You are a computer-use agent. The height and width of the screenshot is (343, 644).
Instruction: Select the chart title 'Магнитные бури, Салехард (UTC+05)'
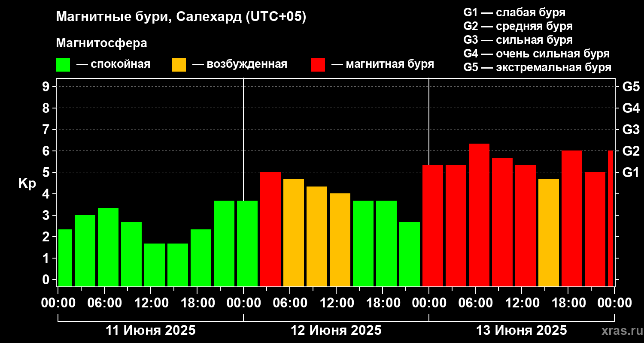(x=181, y=17)
